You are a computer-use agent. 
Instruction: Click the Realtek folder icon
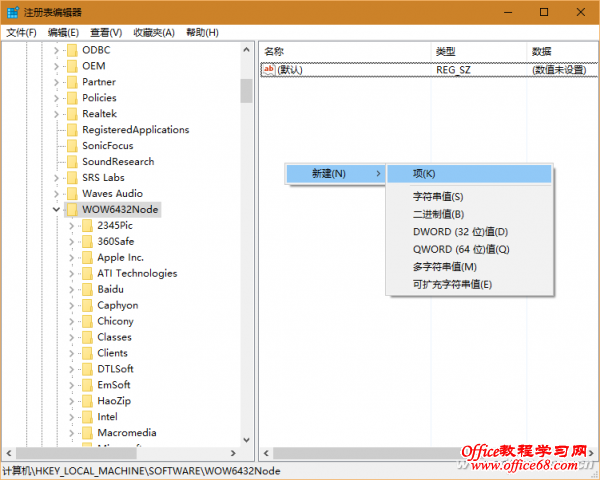tap(72, 114)
